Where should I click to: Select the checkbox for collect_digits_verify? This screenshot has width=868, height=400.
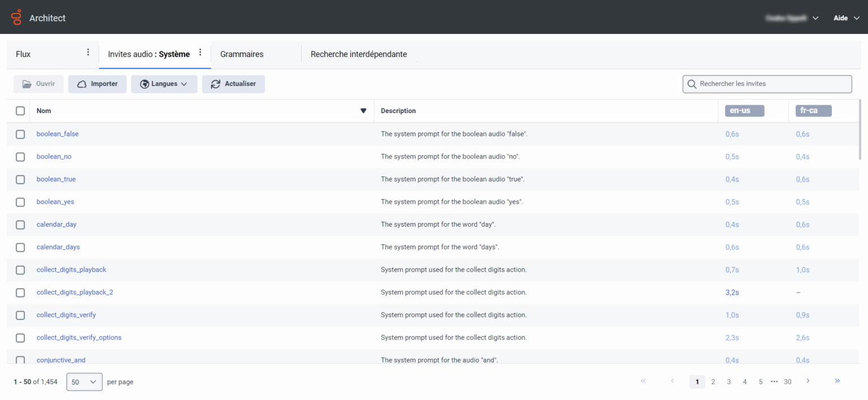pos(20,315)
